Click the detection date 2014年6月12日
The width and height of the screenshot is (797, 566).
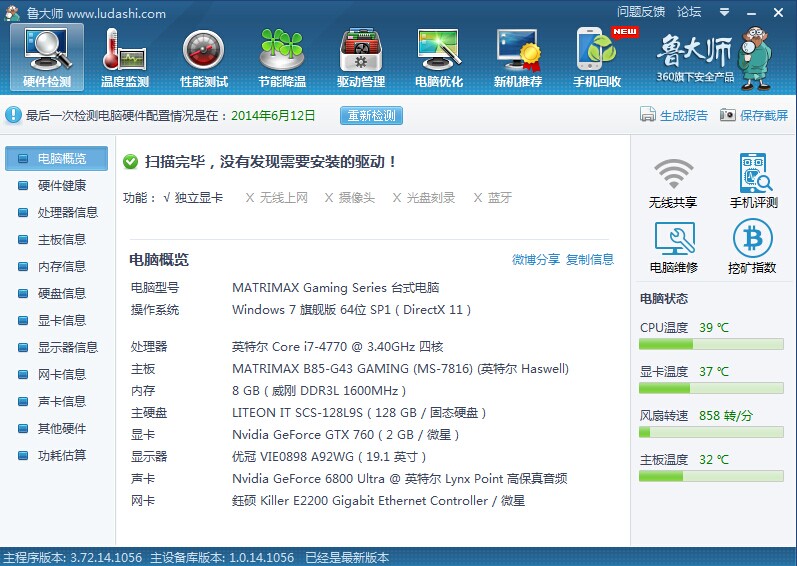pyautogui.click(x=273, y=116)
